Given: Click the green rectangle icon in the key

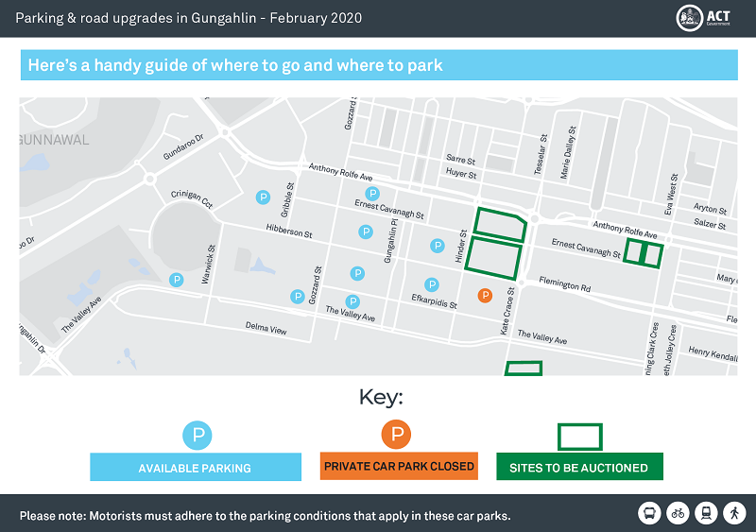Looking at the screenshot, I should point(580,437).
